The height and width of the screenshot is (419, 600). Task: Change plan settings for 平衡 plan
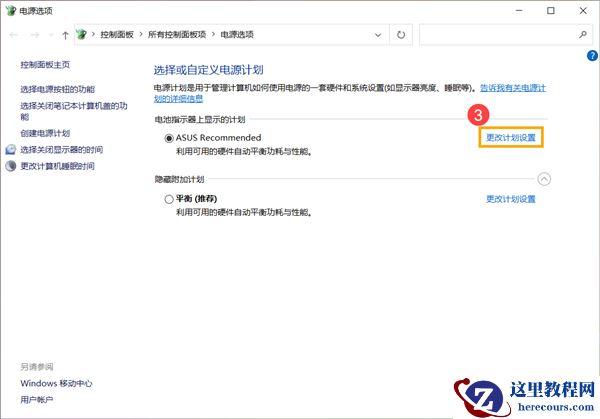point(511,199)
